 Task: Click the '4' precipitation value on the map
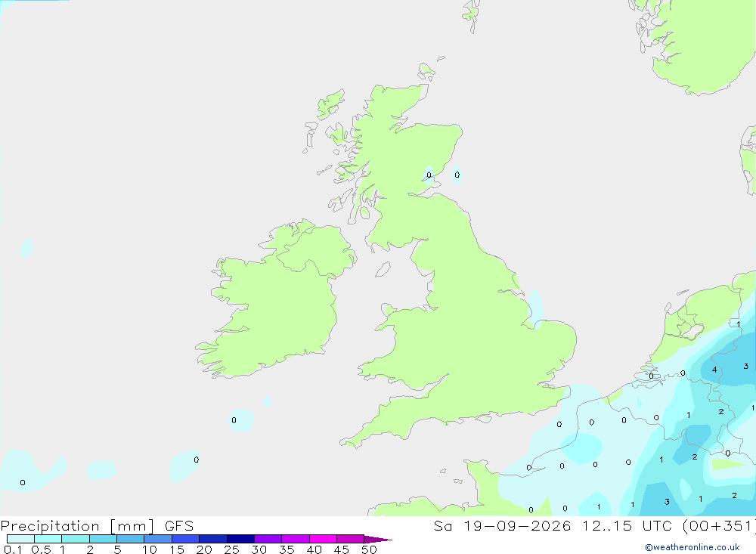click(x=714, y=370)
